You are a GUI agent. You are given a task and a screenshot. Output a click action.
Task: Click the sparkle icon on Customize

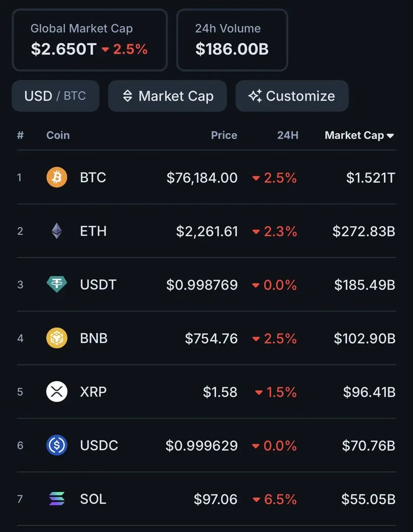click(255, 96)
